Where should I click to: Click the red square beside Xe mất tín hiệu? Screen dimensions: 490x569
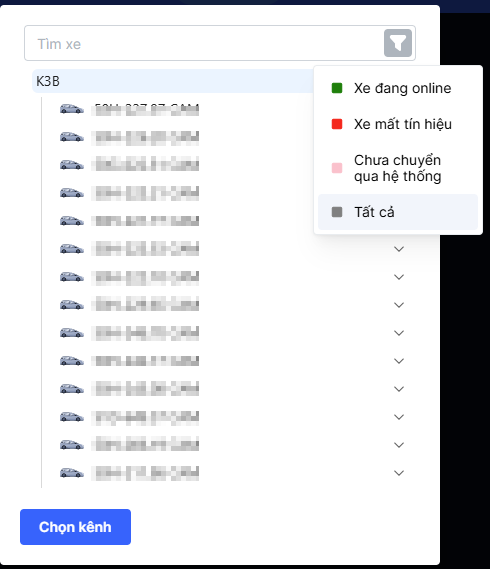[337, 124]
